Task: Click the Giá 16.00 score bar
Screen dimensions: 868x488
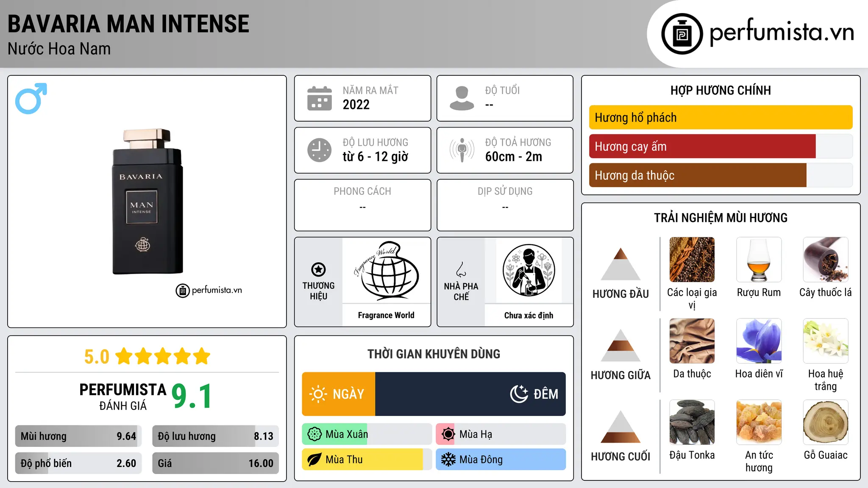Action: tap(215, 463)
